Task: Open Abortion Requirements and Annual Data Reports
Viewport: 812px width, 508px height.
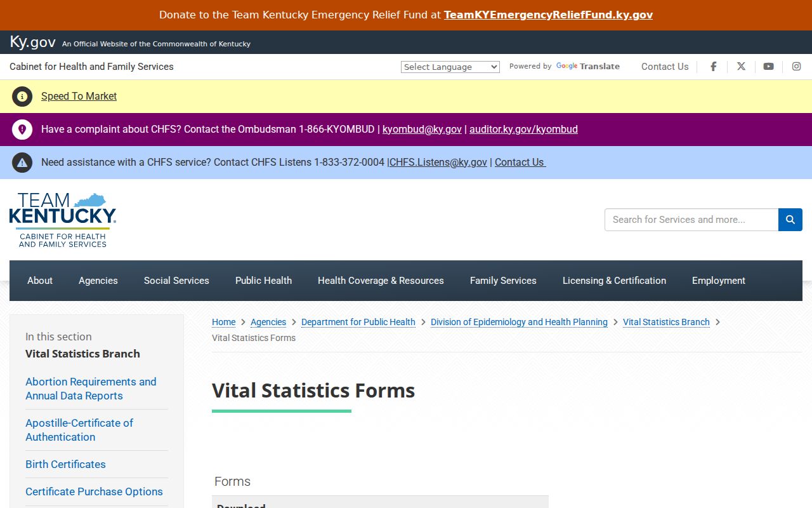Action: [91, 389]
